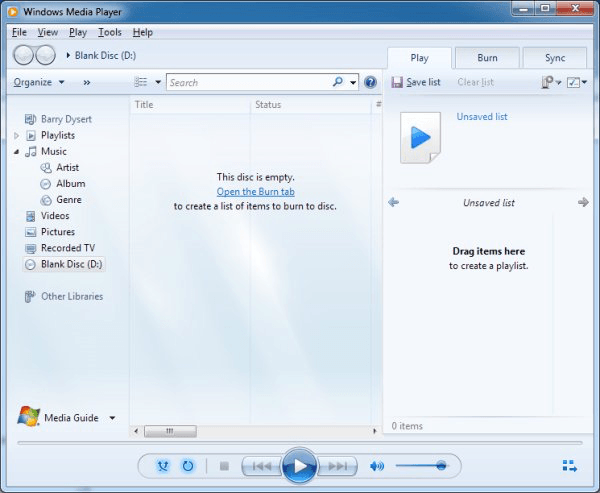Select Music in navigation pane

[54, 151]
